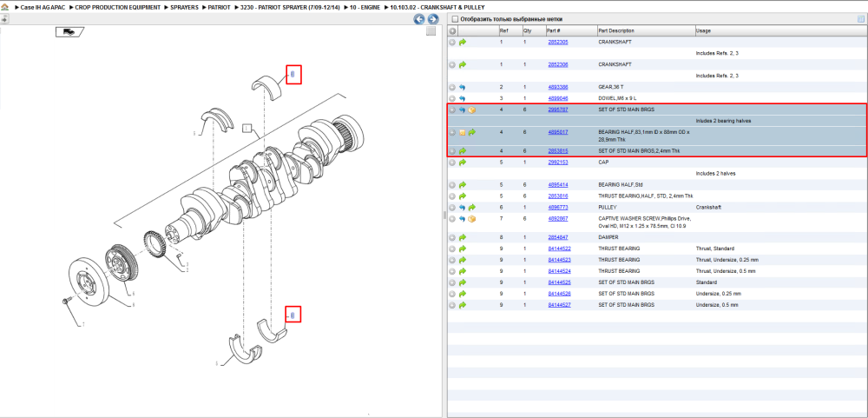
Task: Toggle selection circle for CAP row
Action: 452,163
